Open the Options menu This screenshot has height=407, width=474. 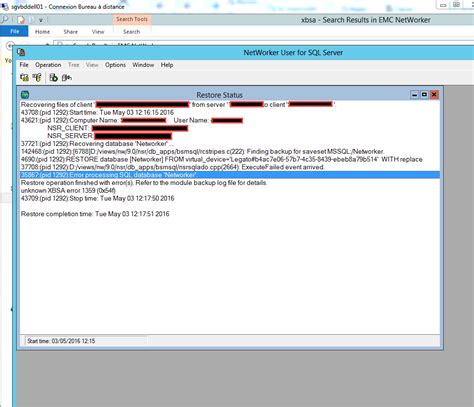115,65
